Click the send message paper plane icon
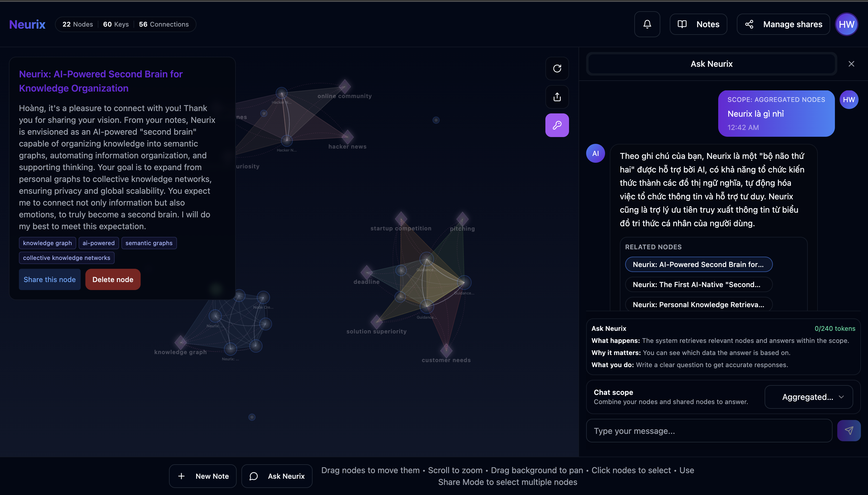 tap(849, 430)
